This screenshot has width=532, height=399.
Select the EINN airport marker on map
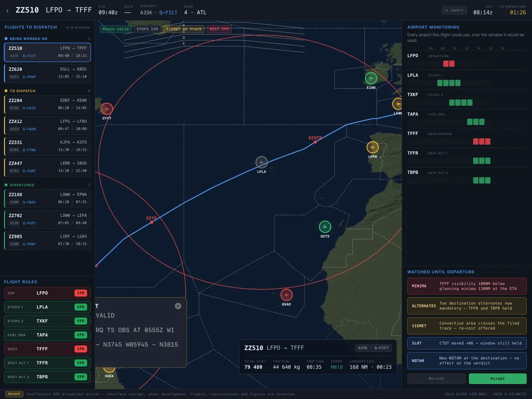coord(371,78)
